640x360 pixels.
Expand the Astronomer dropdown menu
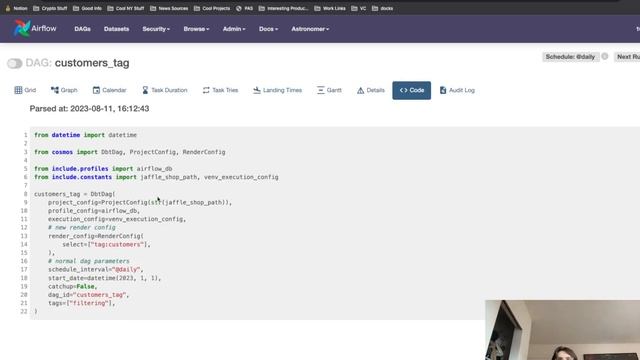click(310, 29)
